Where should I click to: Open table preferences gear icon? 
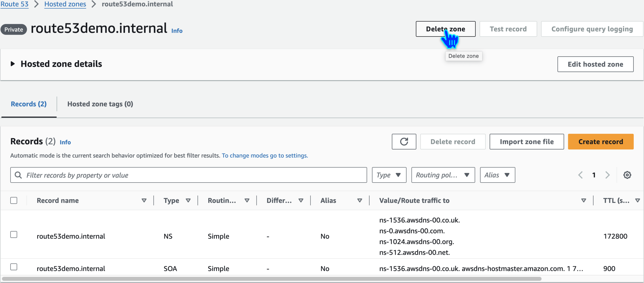tap(627, 175)
